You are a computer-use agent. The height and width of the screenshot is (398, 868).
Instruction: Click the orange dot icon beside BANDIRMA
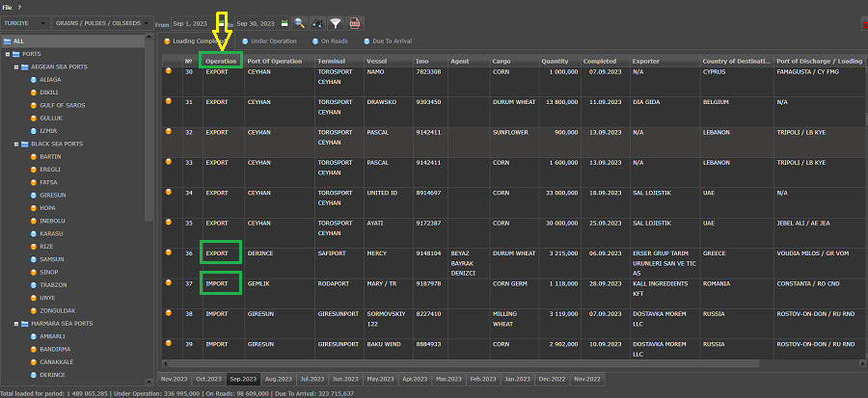33,350
